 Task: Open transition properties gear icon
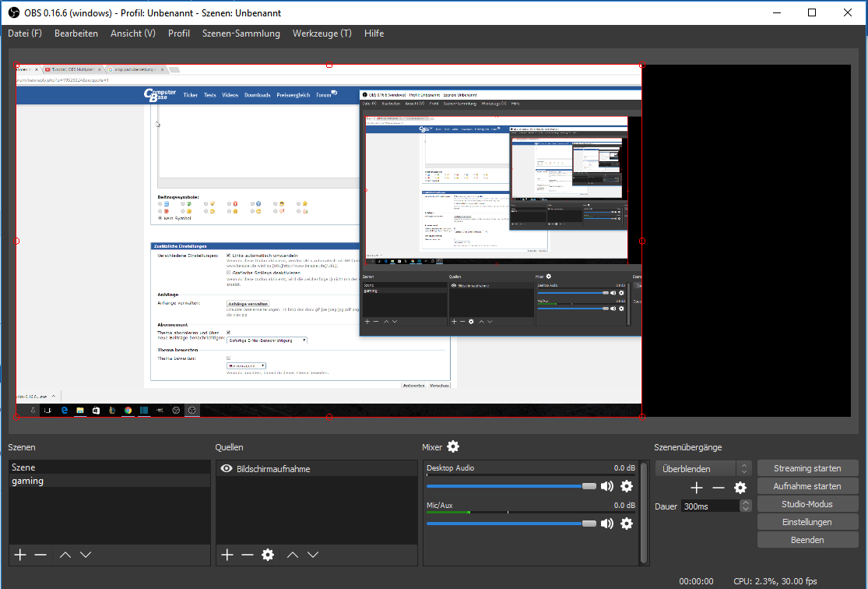point(740,488)
